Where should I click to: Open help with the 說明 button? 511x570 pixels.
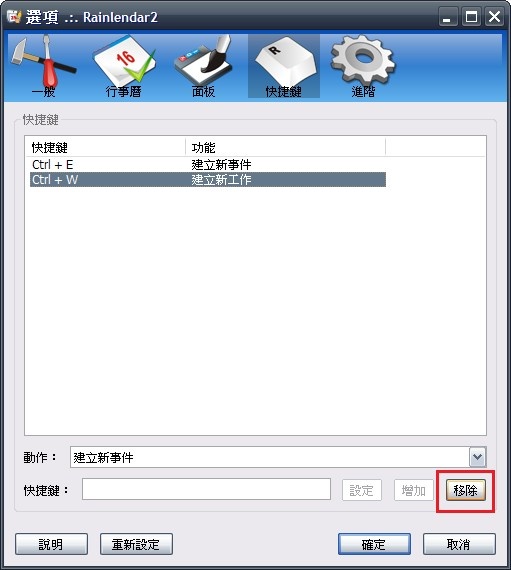click(51, 544)
